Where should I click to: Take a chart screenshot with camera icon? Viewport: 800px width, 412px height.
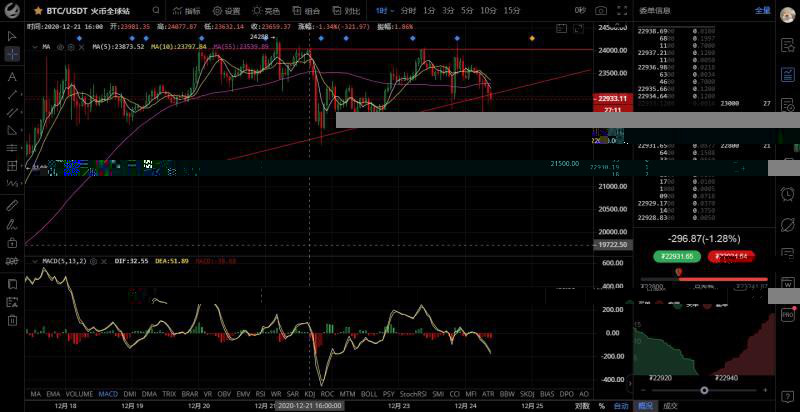click(600, 10)
